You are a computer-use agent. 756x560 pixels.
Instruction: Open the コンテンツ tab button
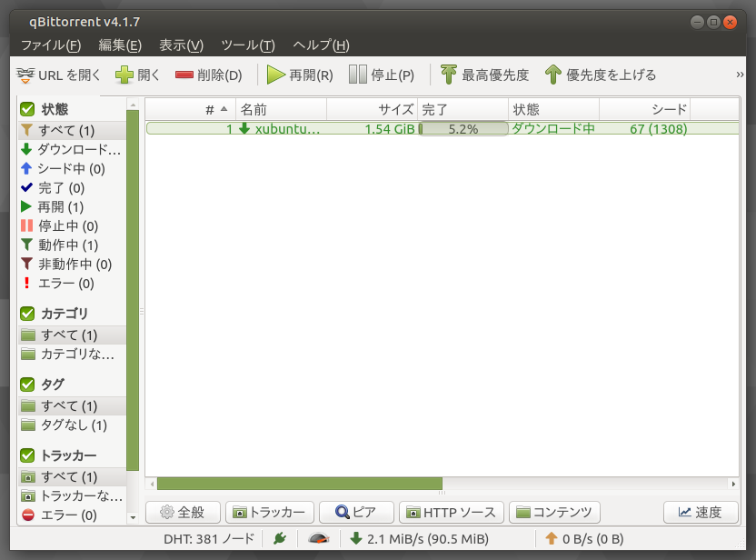(x=553, y=512)
